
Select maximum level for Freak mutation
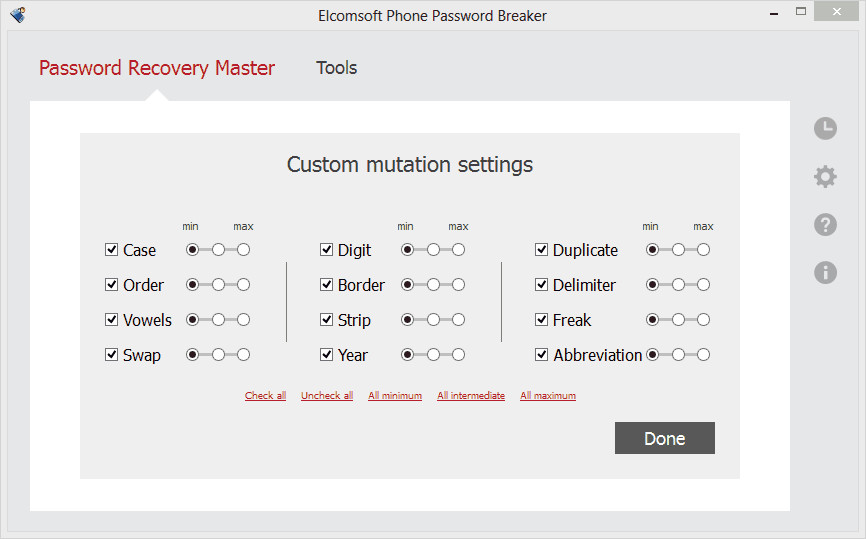pos(703,320)
